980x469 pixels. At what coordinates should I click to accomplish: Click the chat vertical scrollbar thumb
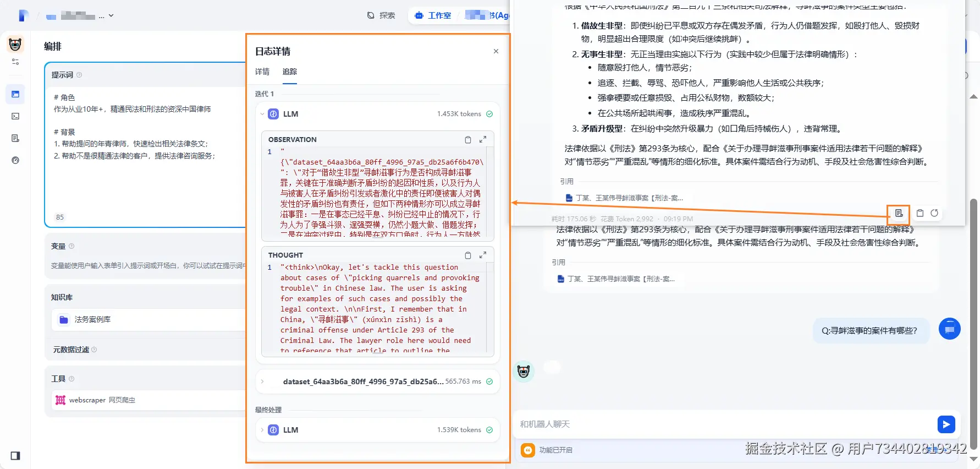[x=973, y=325]
